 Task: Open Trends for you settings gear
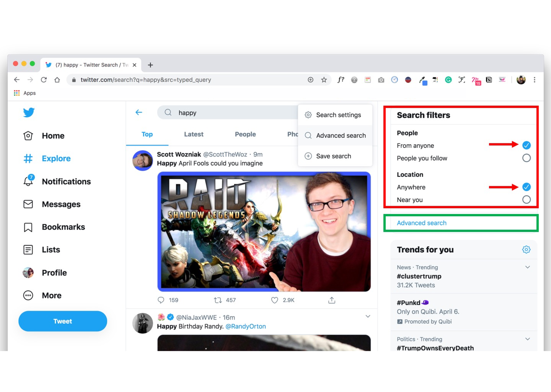tap(526, 249)
